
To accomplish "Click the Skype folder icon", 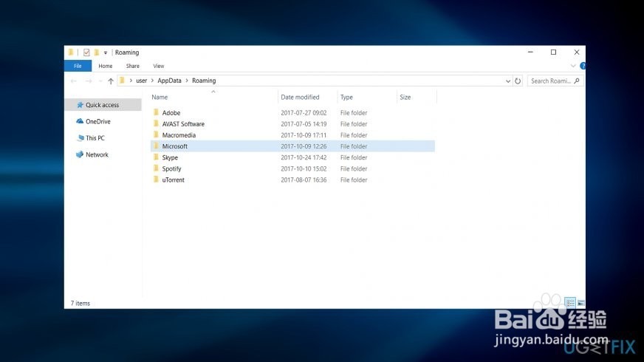I will click(156, 157).
